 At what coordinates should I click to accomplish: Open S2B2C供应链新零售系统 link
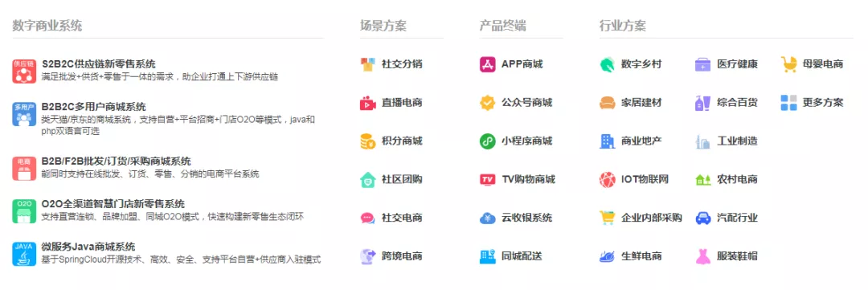pos(99,63)
